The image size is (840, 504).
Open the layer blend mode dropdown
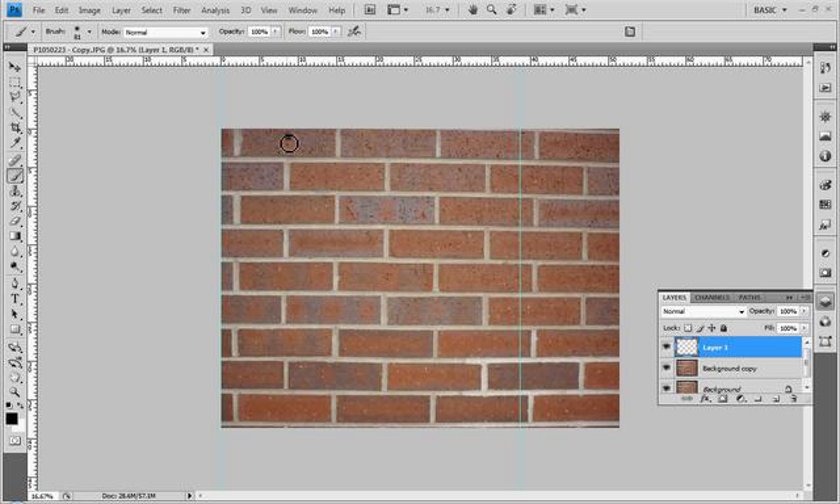click(x=703, y=311)
